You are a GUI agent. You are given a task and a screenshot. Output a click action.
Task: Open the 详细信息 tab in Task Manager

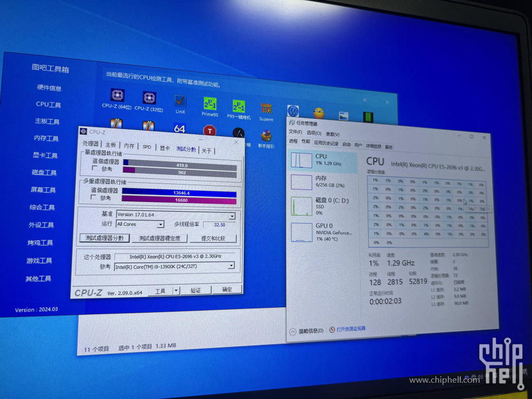point(373,146)
